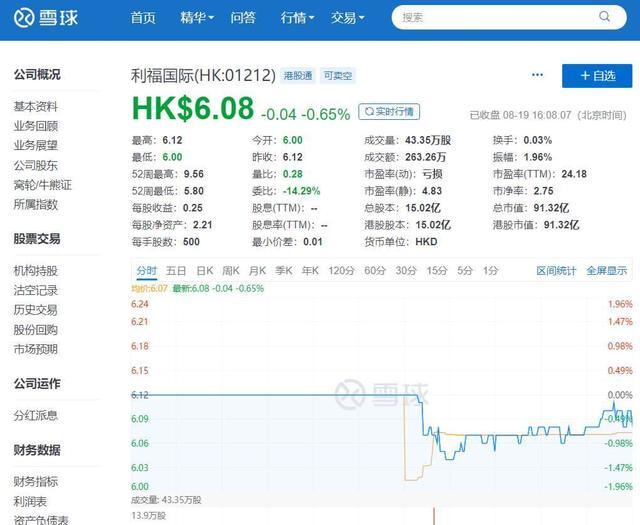Click the stock name 利福国际(HK:01212)
The width and height of the screenshot is (640, 525).
pyautogui.click(x=203, y=76)
